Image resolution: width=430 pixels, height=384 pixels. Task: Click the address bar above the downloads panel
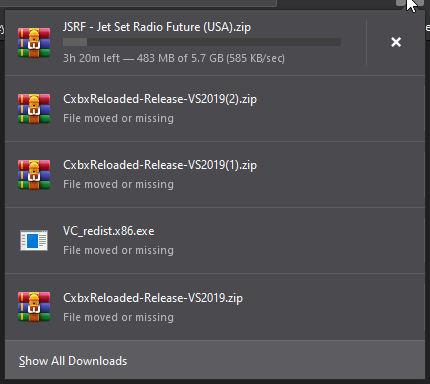pyautogui.click(x=138, y=3)
